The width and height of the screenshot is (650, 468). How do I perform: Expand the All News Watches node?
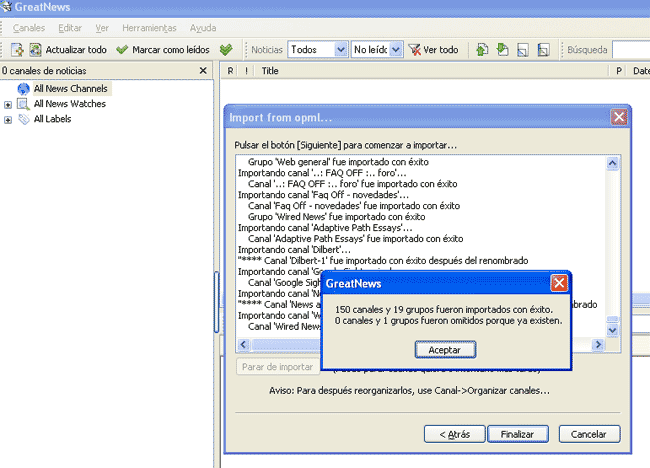pyautogui.click(x=8, y=104)
